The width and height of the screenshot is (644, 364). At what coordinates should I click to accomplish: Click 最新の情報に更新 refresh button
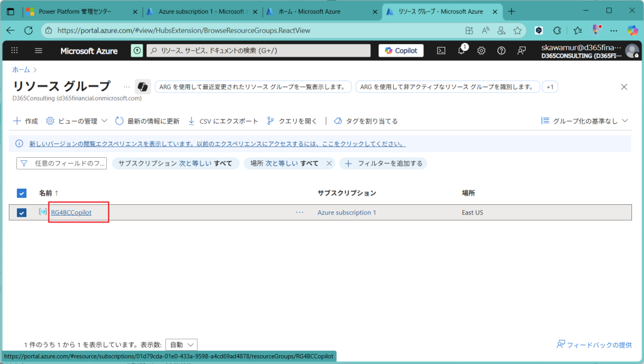[x=147, y=121]
